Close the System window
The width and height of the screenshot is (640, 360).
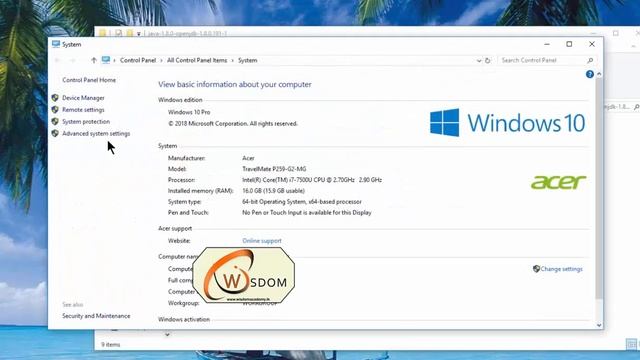pyautogui.click(x=592, y=44)
